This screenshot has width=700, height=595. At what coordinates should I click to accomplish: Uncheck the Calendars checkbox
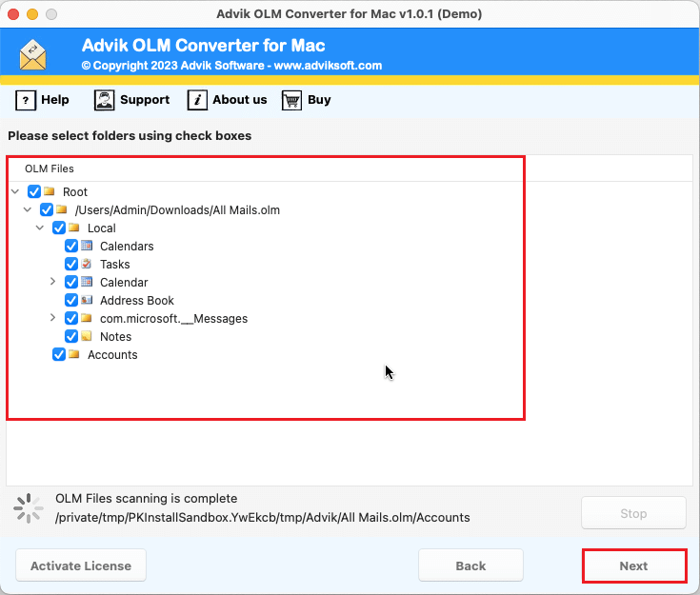coord(71,247)
